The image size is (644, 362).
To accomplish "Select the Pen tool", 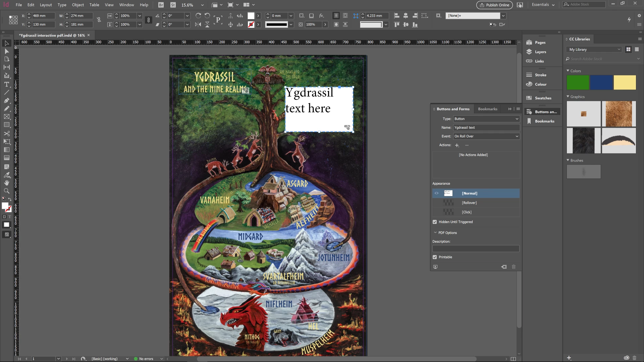I will click(6, 101).
